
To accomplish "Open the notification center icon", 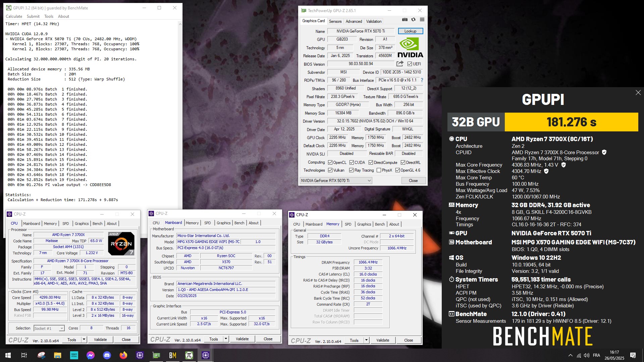I will 633,355.
